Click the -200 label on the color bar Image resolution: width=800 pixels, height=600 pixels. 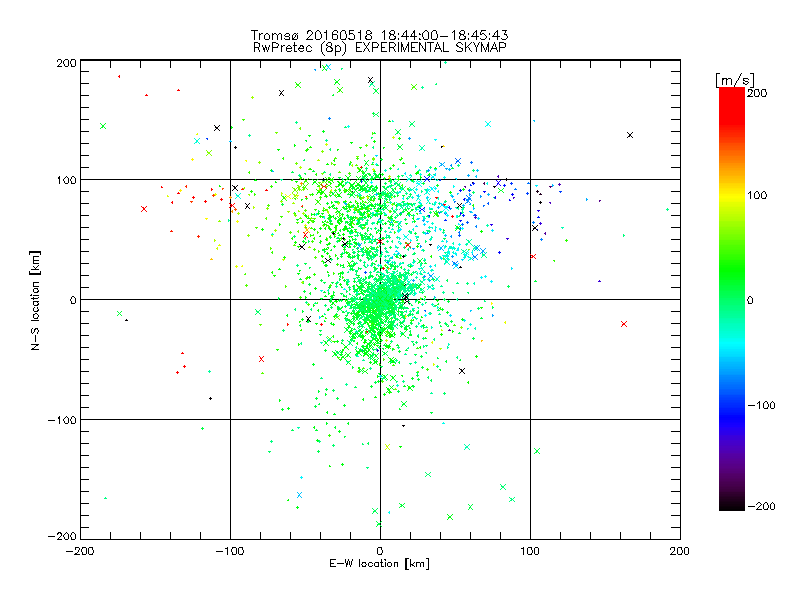click(761, 506)
